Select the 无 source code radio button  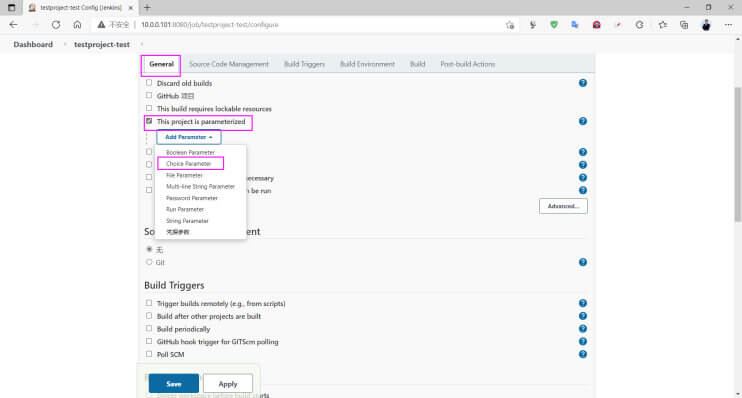(x=149, y=249)
